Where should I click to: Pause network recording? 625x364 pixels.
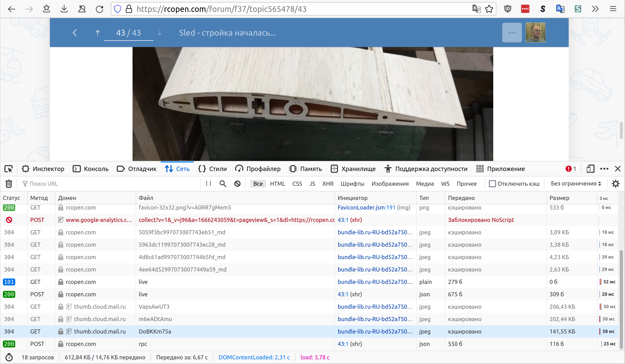click(209, 184)
